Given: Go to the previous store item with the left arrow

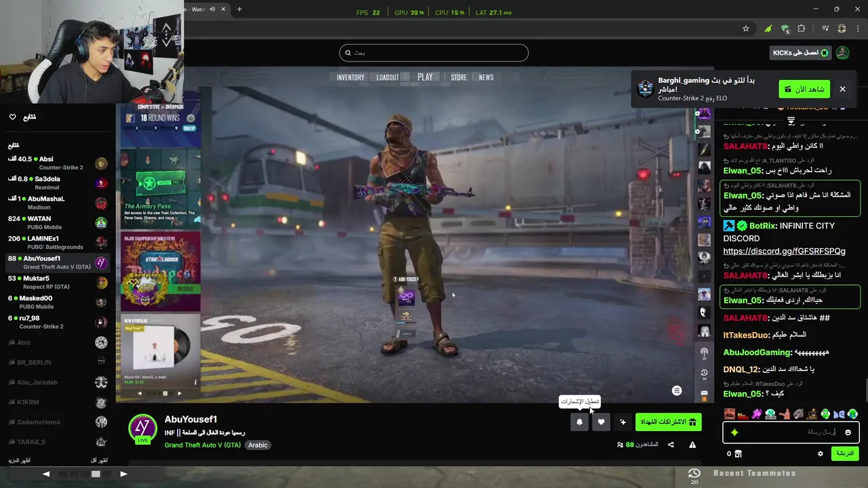Looking at the screenshot, I should 140,393.
